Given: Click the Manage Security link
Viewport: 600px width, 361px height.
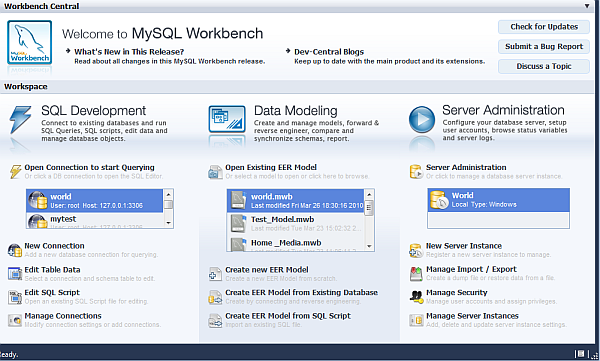Looking at the screenshot, I should (457, 292).
